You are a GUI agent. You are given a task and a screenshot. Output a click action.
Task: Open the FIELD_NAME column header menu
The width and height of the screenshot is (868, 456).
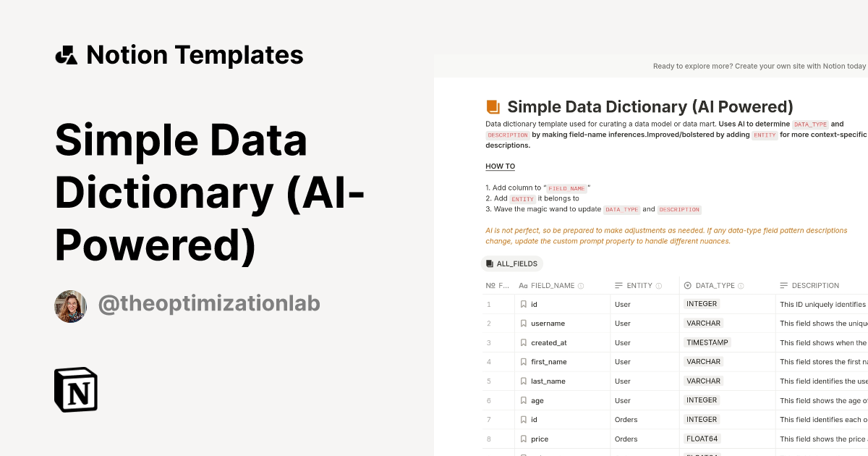pyautogui.click(x=553, y=285)
